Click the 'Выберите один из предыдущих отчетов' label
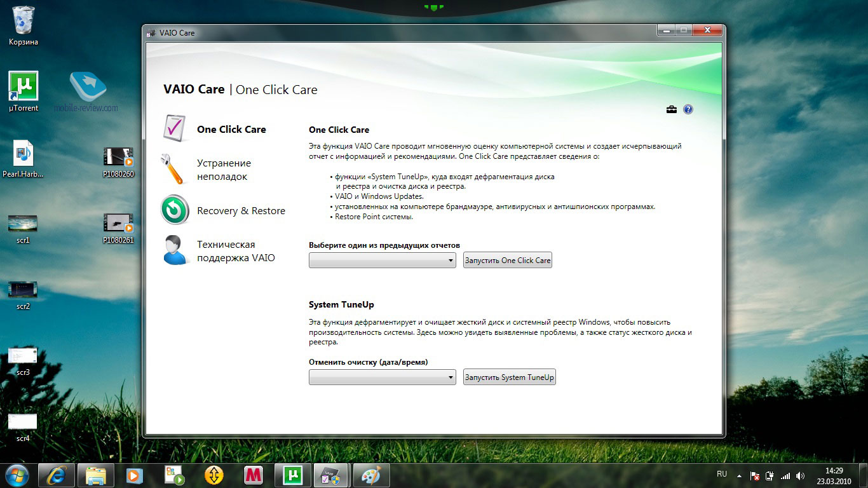The height and width of the screenshot is (488, 868). coord(384,245)
